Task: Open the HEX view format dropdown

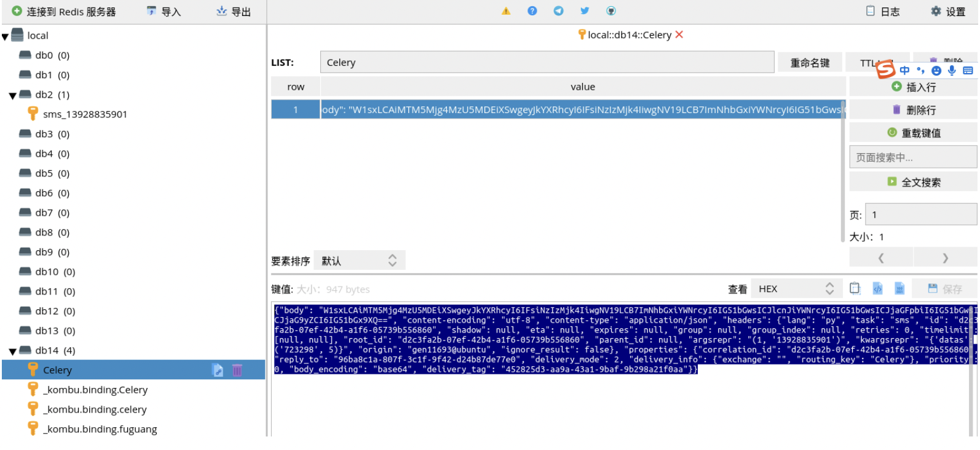Action: click(796, 288)
